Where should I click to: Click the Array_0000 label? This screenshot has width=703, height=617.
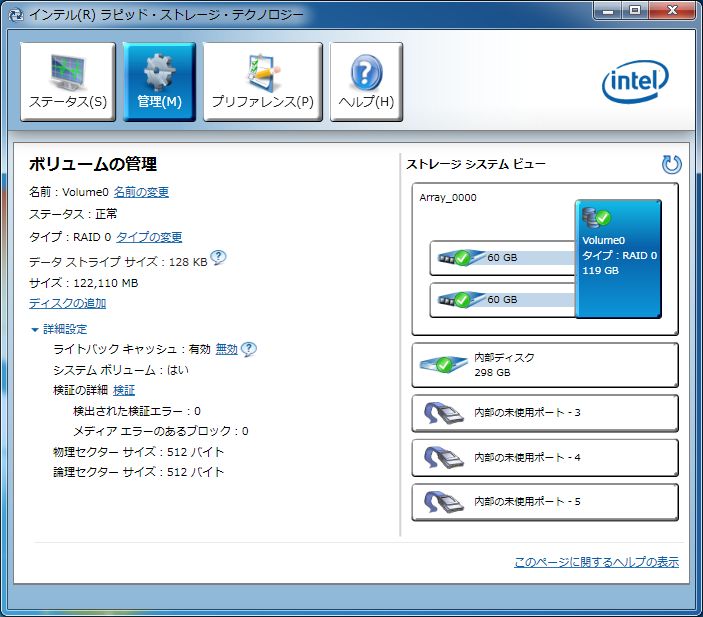click(448, 197)
